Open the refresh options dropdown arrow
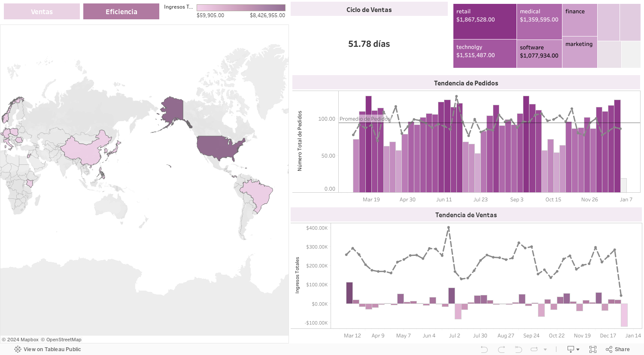 coord(545,349)
